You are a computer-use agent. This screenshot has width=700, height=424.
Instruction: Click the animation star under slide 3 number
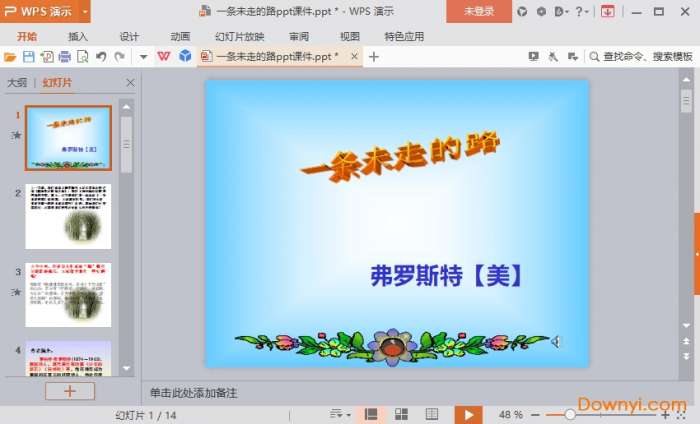tap(17, 292)
